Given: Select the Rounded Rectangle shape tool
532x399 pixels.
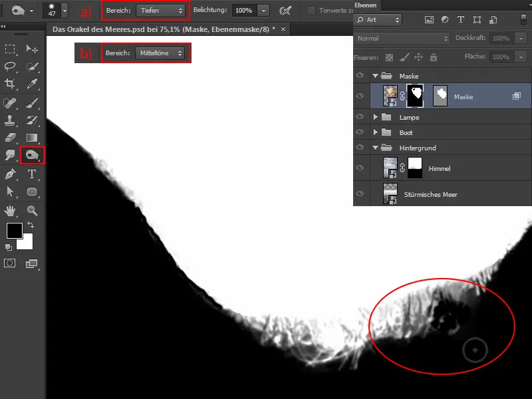Looking at the screenshot, I should [32, 192].
